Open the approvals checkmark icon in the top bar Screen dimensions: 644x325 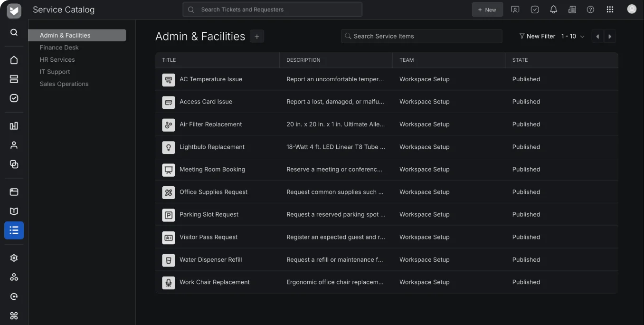coord(535,10)
